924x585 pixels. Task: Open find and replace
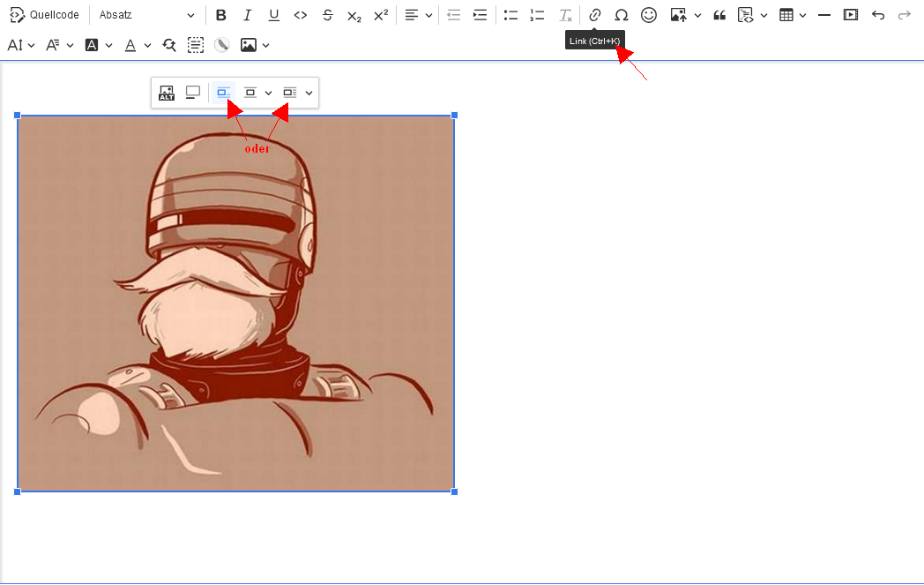(169, 45)
